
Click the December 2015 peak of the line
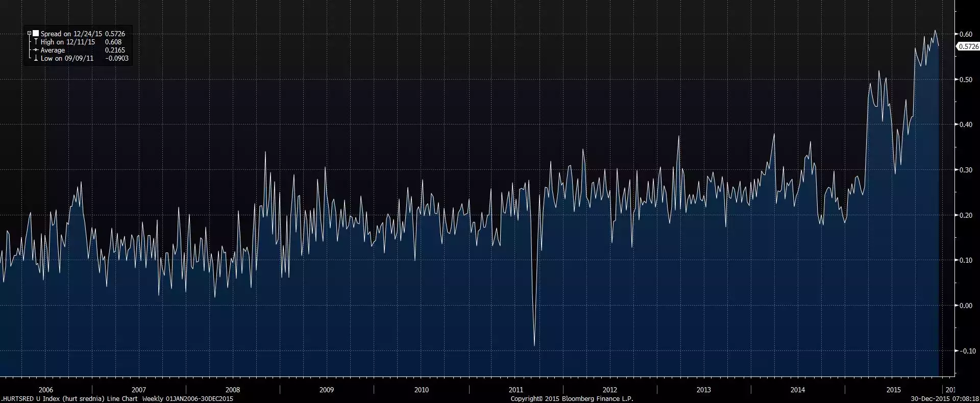pos(935,31)
